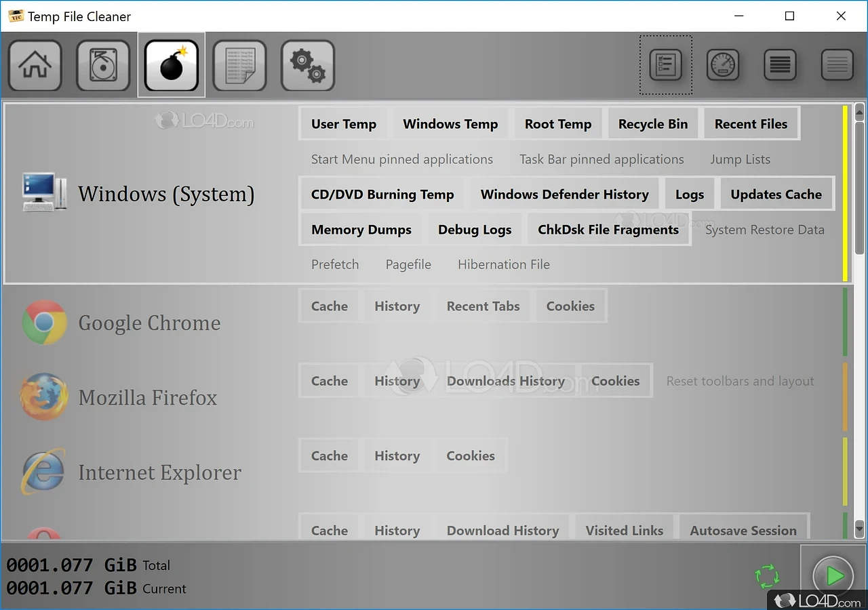Toggle Windows Defender History option
This screenshot has width=868, height=610.
pyautogui.click(x=564, y=195)
